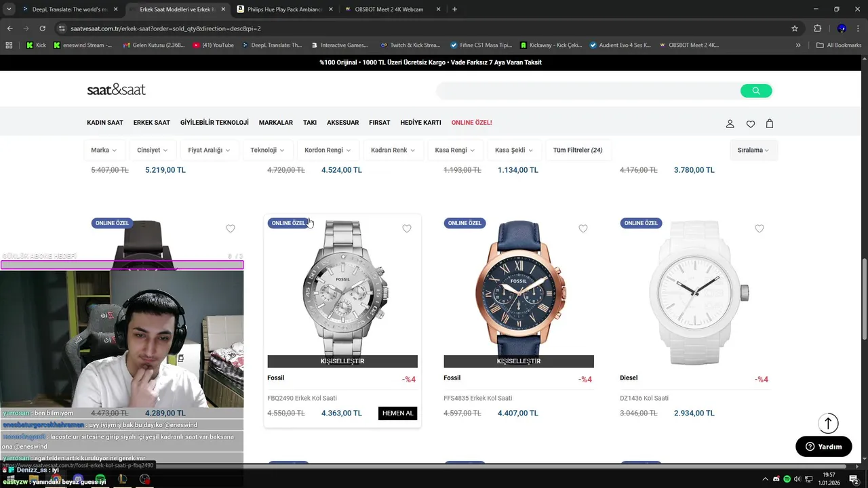
Task: Expand the Kadran Renk filter dropdown
Action: tap(393, 150)
